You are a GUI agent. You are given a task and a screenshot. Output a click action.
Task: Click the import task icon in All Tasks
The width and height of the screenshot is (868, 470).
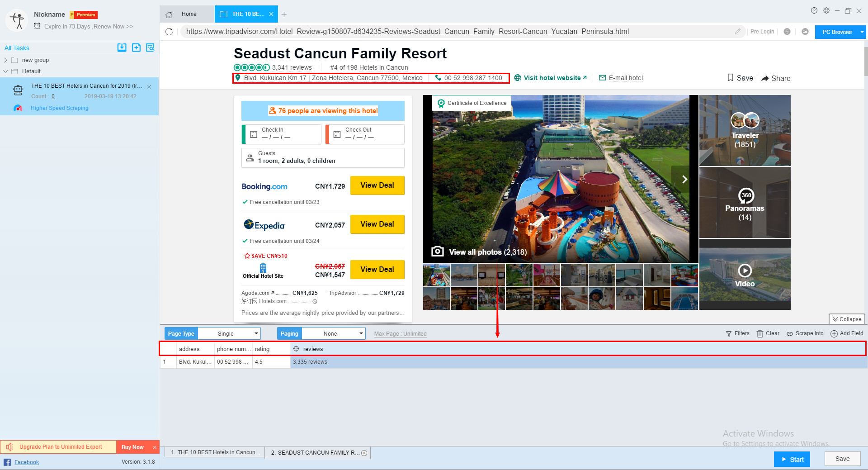pos(122,47)
